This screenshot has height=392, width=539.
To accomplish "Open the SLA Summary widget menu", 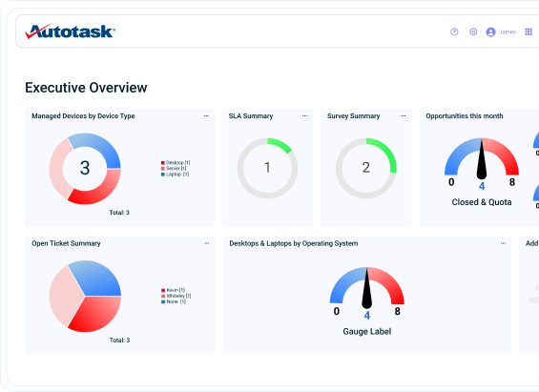I will click(304, 116).
